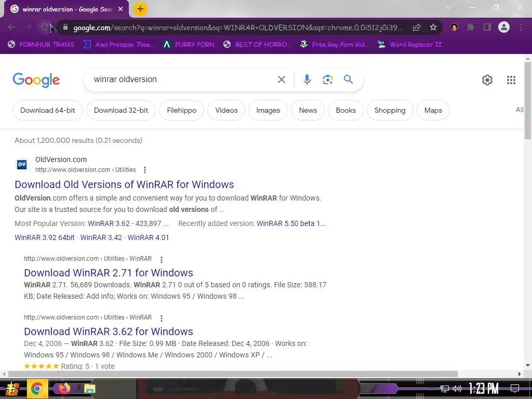
Task: Click the 1:23 PM taskbar clock
Action: [484, 388]
